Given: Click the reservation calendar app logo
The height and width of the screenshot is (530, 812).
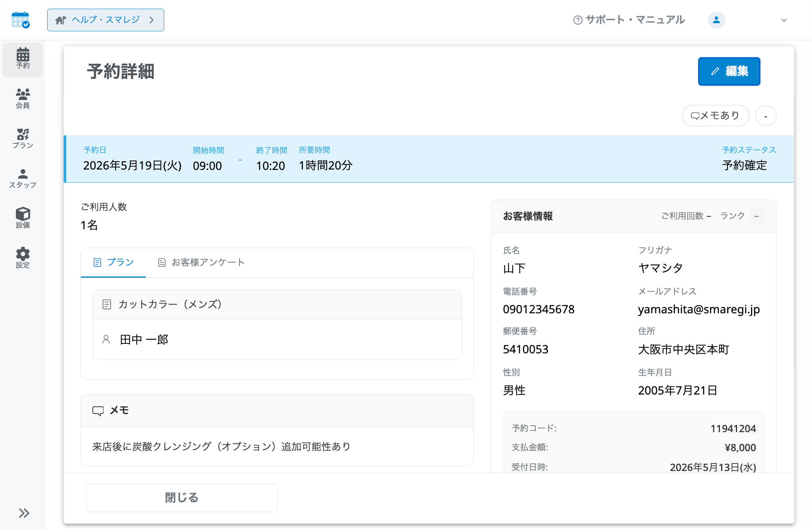Looking at the screenshot, I should pyautogui.click(x=21, y=20).
